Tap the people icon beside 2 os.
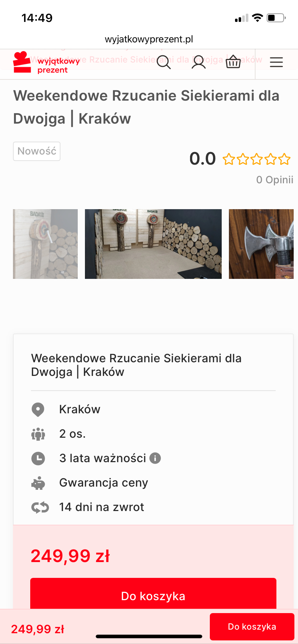 point(38,434)
